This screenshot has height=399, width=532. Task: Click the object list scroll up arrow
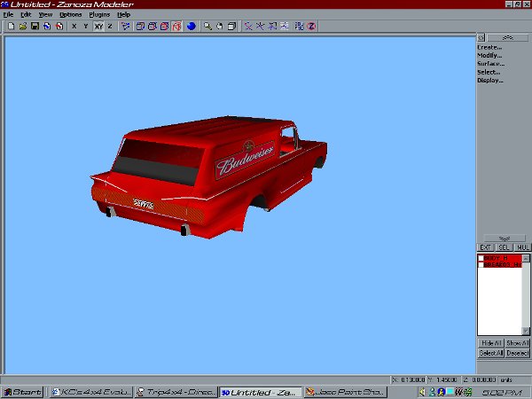[526, 259]
